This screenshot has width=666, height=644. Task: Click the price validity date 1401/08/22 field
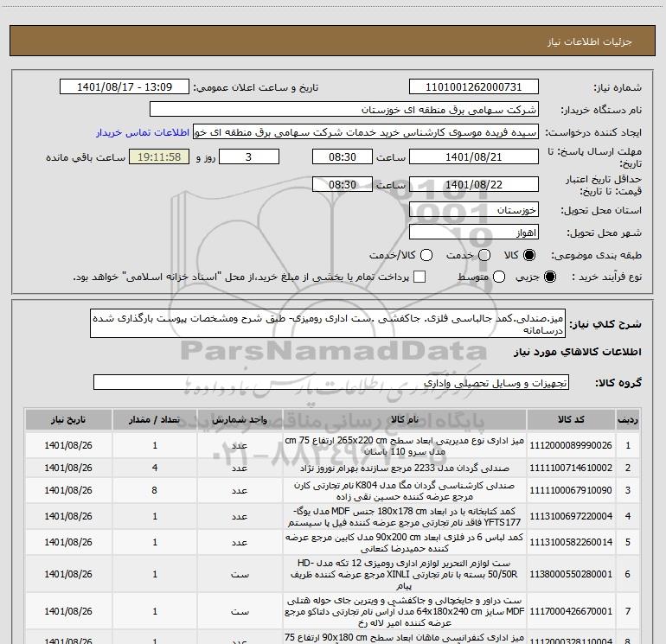coord(473,185)
